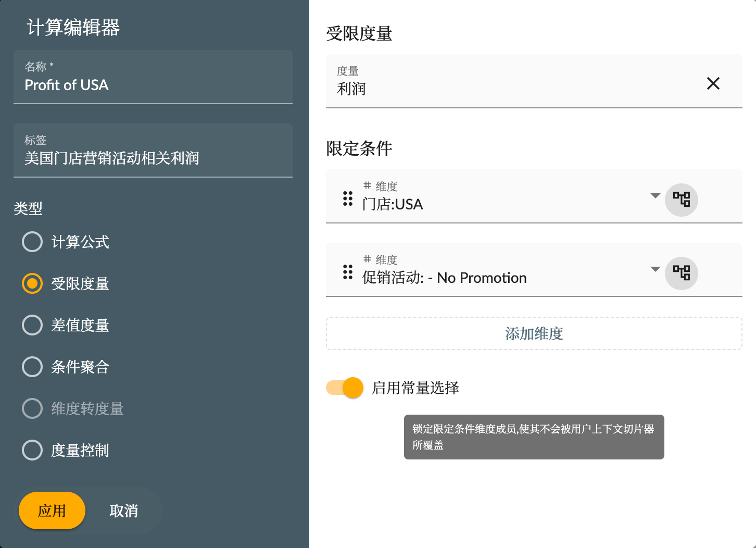Edit the 名称 field Profit of USA
The image size is (756, 548).
pyautogui.click(x=153, y=84)
